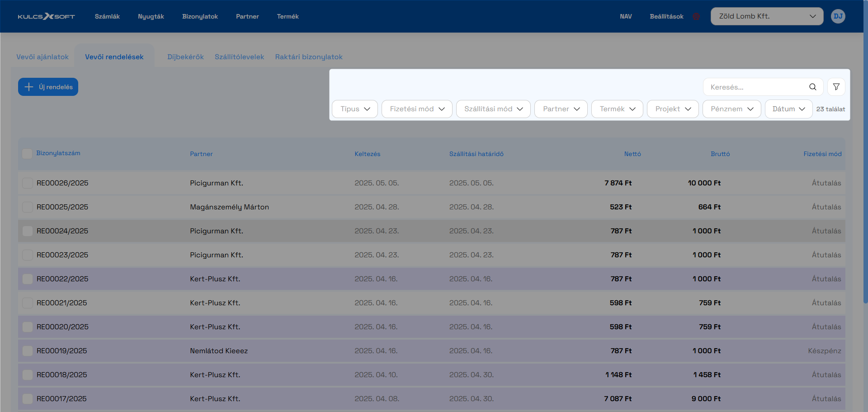Click the Új rendelés button
Viewport: 868px width, 412px height.
coord(48,87)
